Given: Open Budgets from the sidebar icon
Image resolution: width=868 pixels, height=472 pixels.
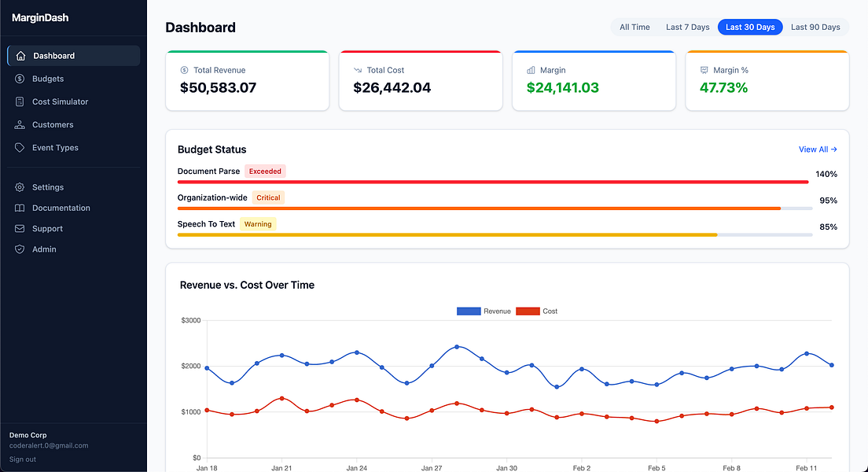Looking at the screenshot, I should coord(20,79).
